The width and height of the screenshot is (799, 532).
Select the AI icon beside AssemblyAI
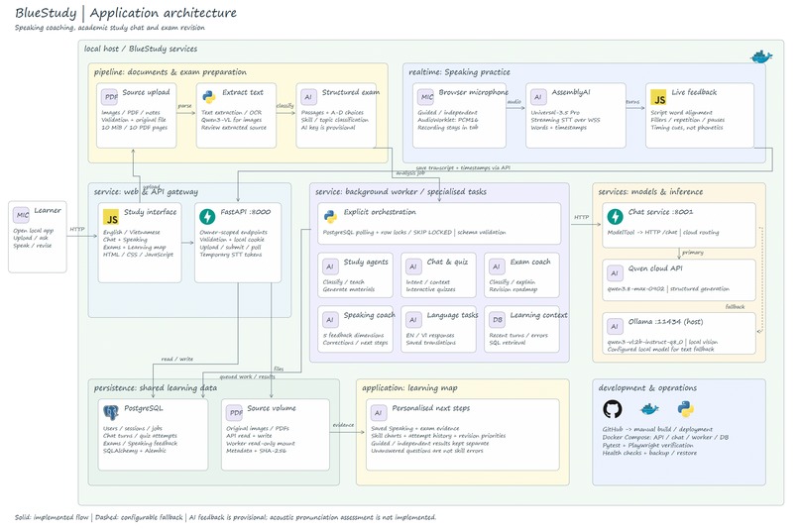pyautogui.click(x=538, y=97)
